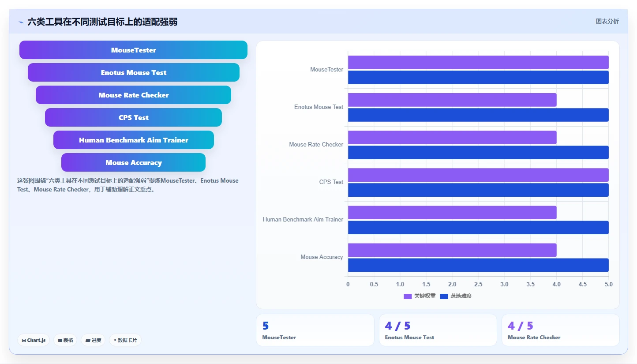Click the purple bar for Human Benchmark Aim Trainer
637x364 pixels.
click(452, 212)
